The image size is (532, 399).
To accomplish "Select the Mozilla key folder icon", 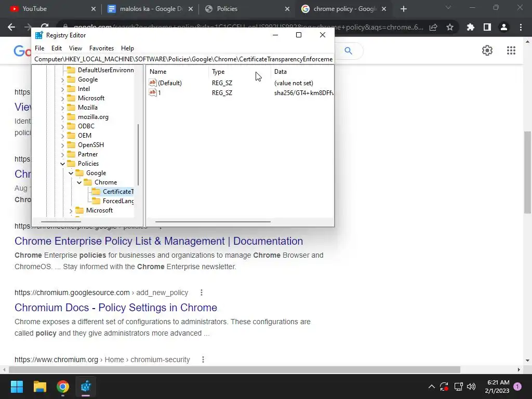I will (x=71, y=107).
